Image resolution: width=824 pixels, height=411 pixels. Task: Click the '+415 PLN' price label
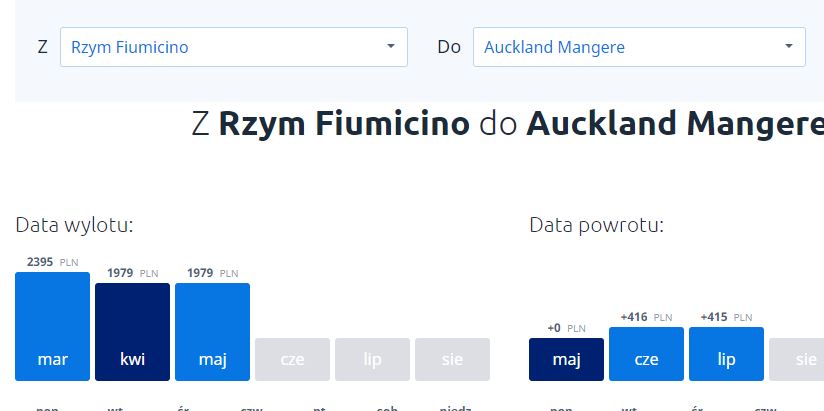(726, 317)
